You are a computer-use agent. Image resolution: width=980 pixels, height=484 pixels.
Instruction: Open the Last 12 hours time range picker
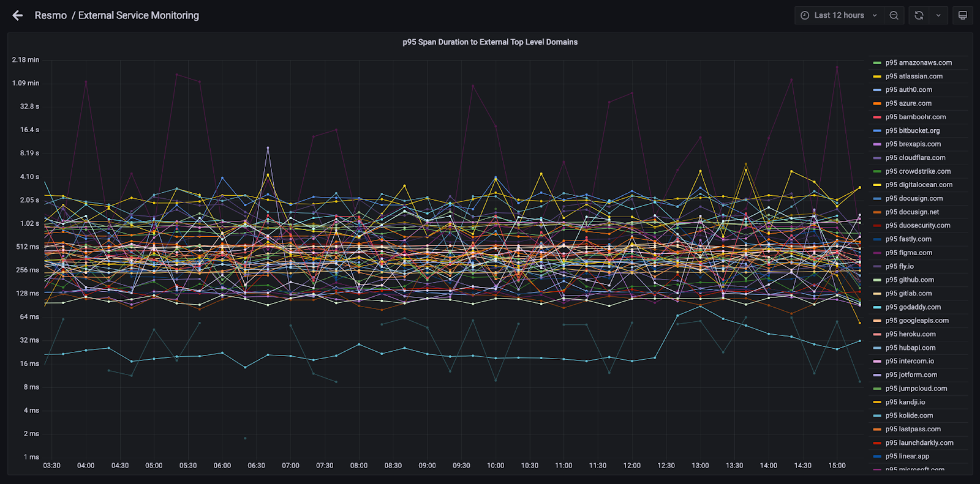click(839, 15)
